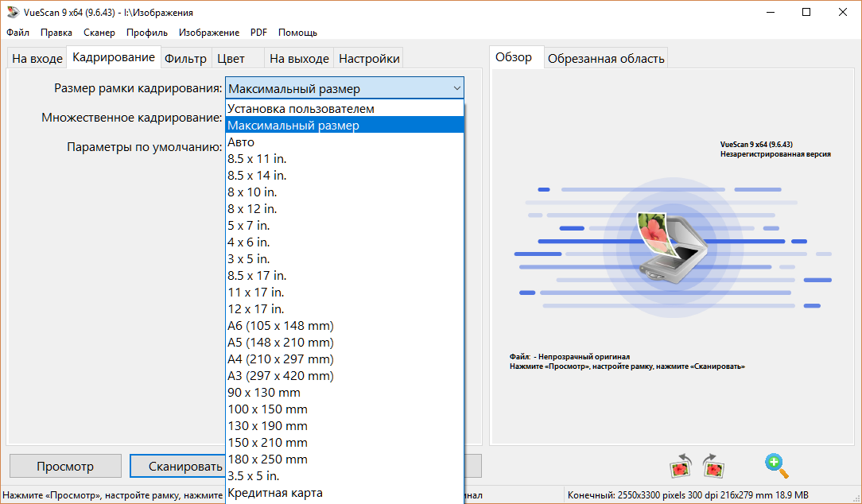Select 8.5 x 14 in. size

344,176
